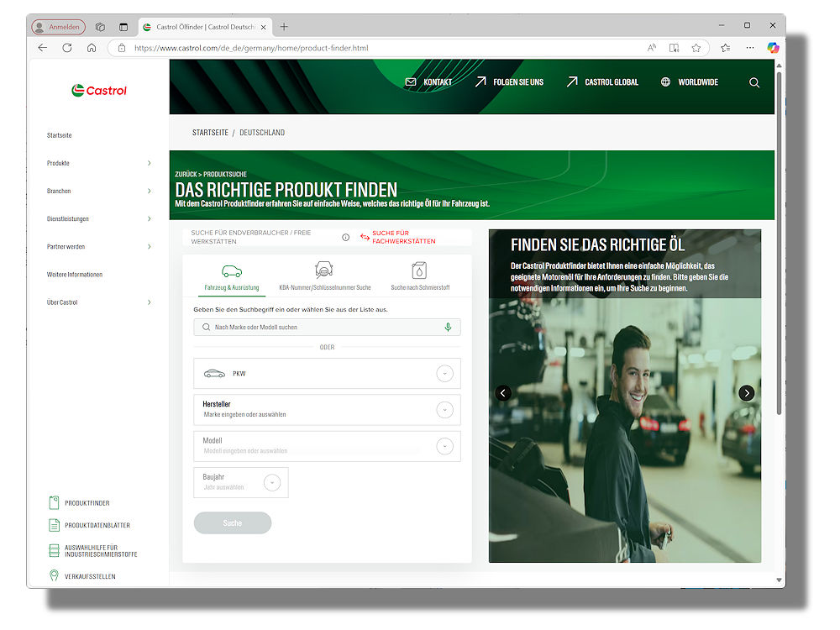Expand the Branchen sidebar menu
The height and width of the screenshot is (630, 840).
[149, 191]
